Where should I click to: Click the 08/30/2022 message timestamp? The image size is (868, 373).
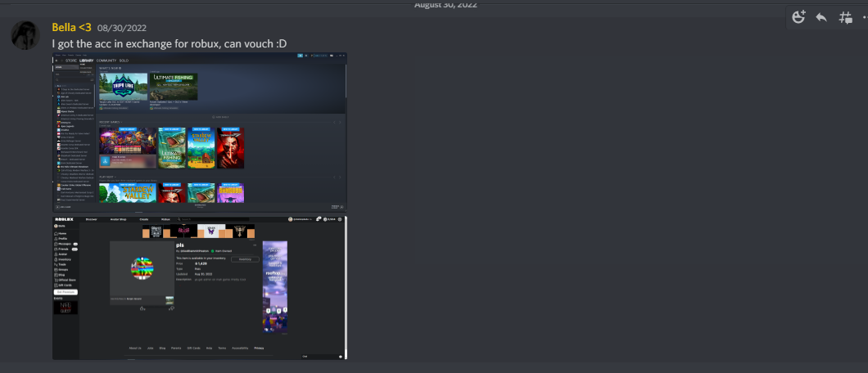tap(122, 28)
